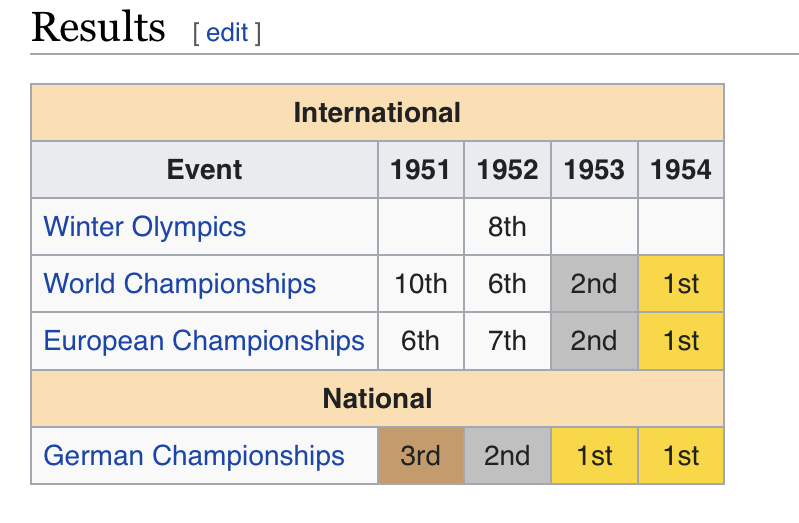
Task: Select the 1952 column header
Action: tap(508, 170)
